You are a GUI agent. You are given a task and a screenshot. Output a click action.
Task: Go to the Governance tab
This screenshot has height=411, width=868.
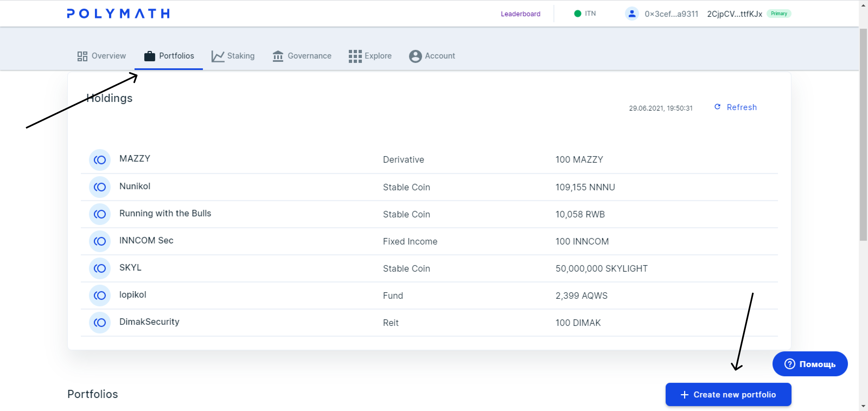click(302, 56)
